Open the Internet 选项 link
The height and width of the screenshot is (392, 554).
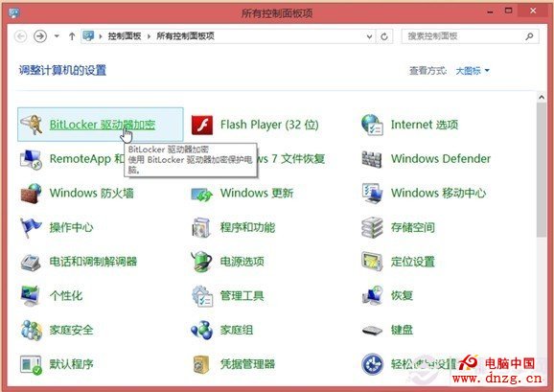pos(425,125)
